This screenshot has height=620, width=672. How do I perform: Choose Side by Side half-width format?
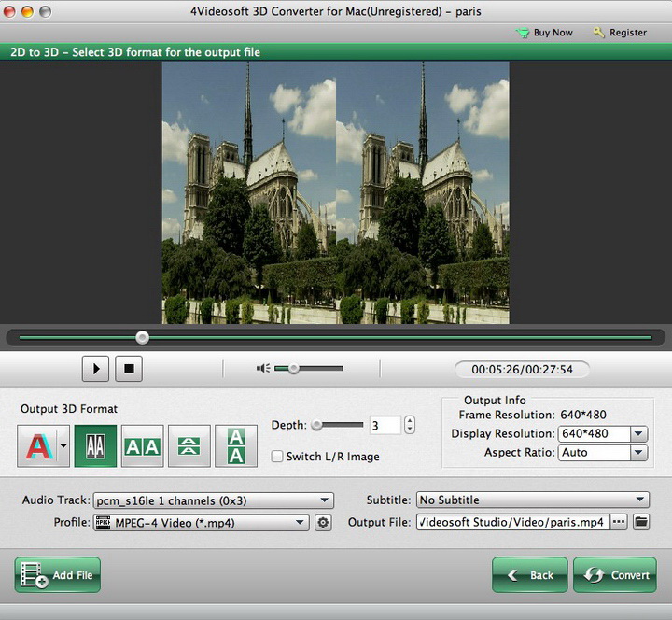coord(95,446)
